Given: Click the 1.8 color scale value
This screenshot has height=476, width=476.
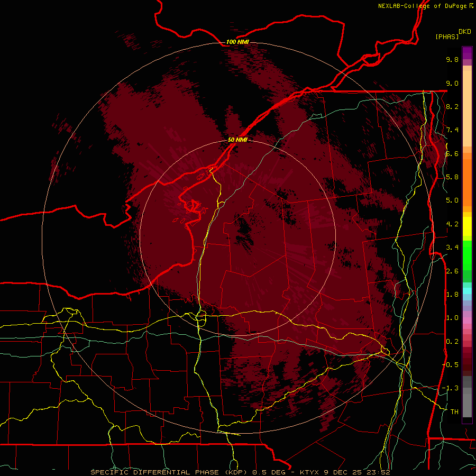Looking at the screenshot, I should (452, 295).
